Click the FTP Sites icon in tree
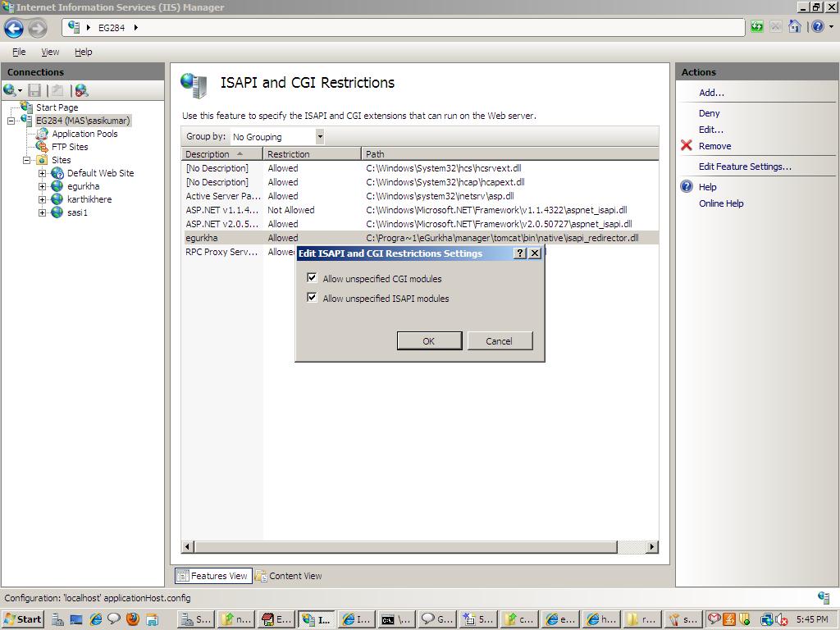840x630 pixels. coord(43,147)
